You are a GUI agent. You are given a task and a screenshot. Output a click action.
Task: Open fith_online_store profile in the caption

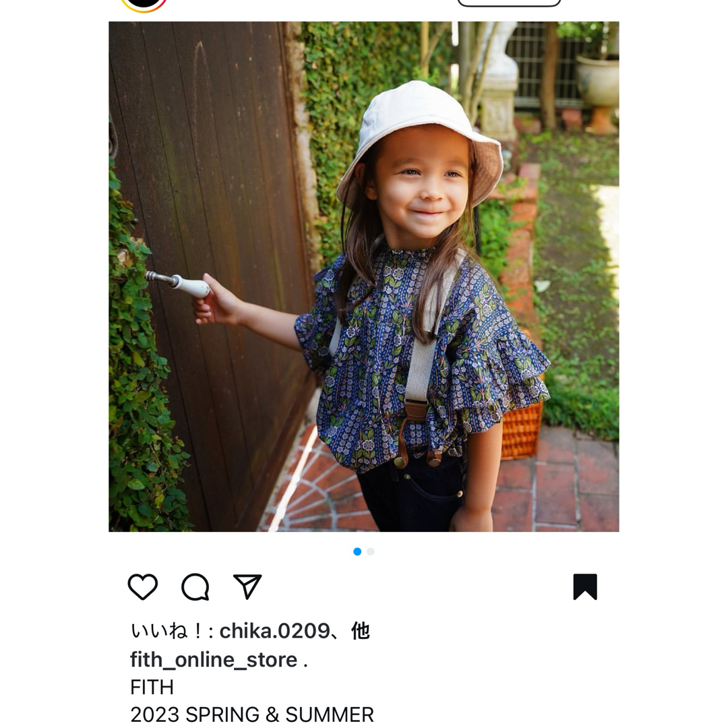point(214,660)
